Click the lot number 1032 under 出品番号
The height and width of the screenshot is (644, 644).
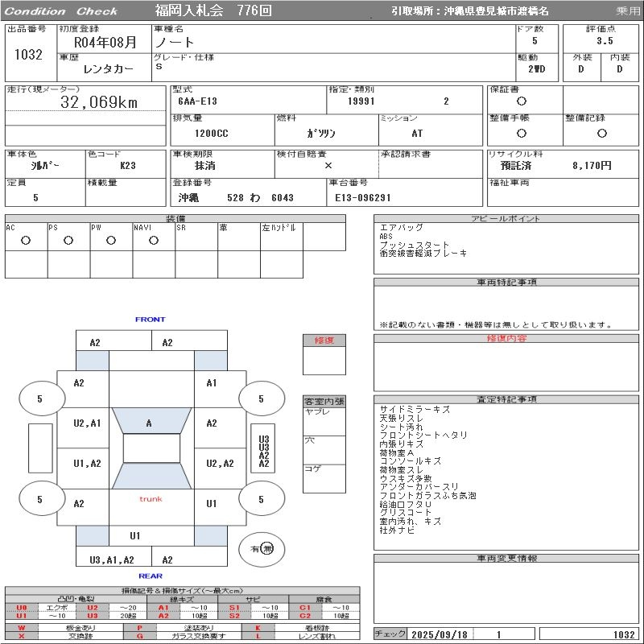coord(28,55)
